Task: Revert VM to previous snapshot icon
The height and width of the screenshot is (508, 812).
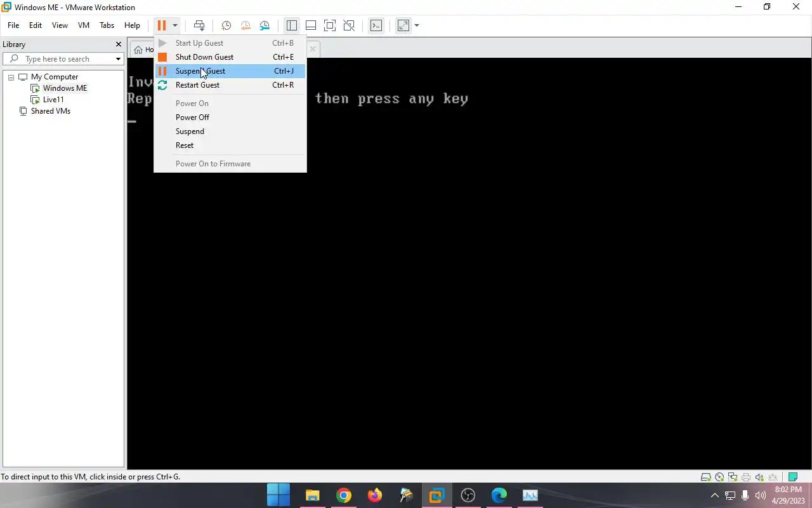Action: pyautogui.click(x=246, y=25)
